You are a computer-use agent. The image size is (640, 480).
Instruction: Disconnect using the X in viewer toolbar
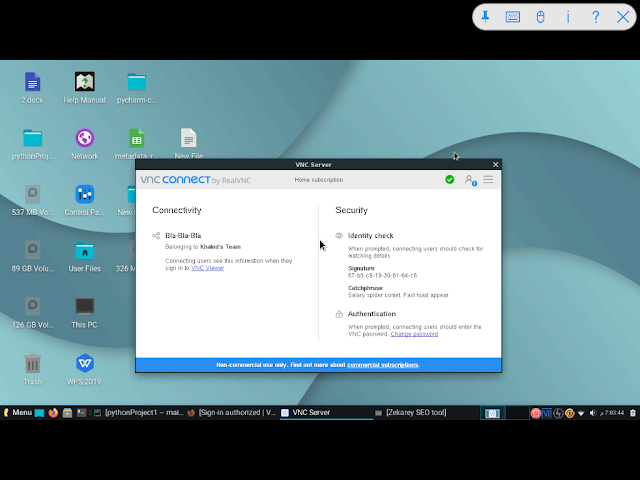[x=623, y=17]
